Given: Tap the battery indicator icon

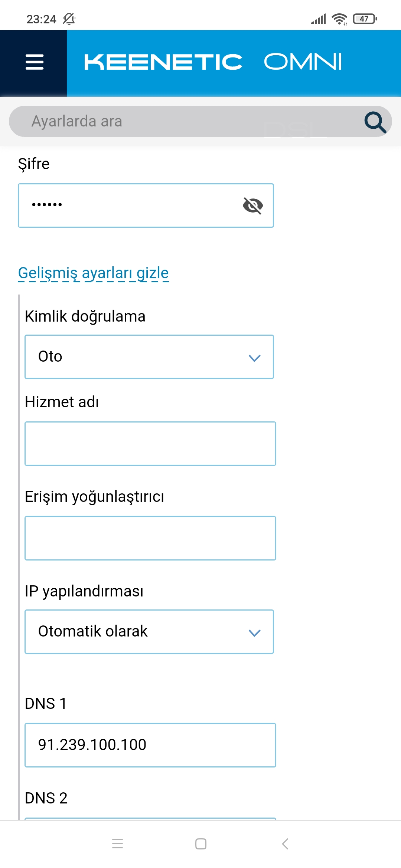Looking at the screenshot, I should (x=365, y=19).
